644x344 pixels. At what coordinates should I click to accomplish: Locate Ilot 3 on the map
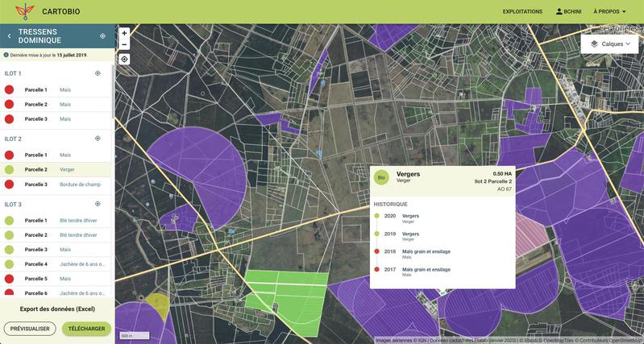tap(98, 204)
